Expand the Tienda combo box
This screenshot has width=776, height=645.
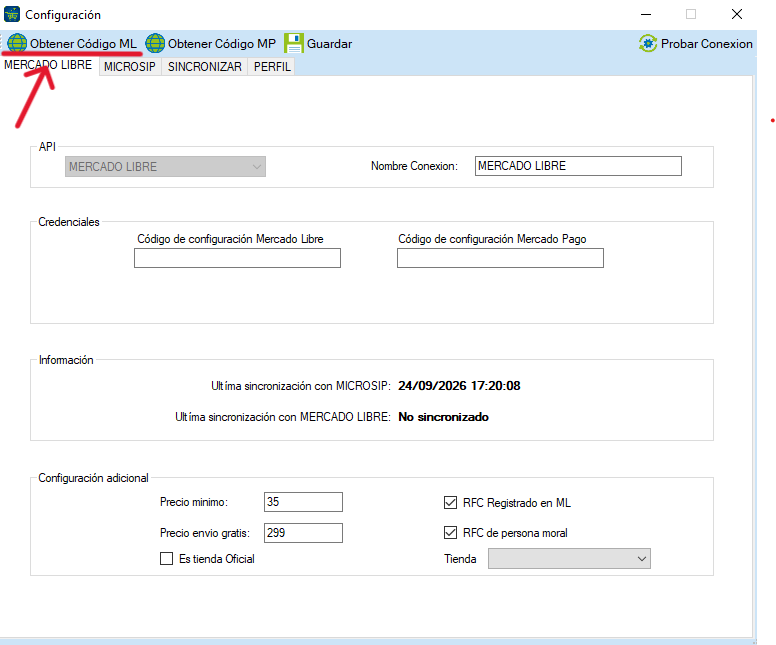point(569,559)
